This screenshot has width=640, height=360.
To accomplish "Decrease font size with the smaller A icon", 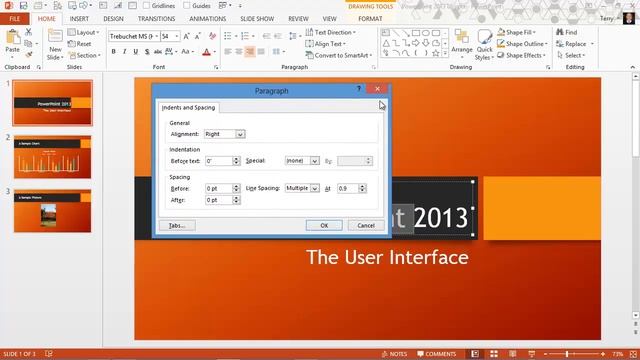I will point(198,36).
